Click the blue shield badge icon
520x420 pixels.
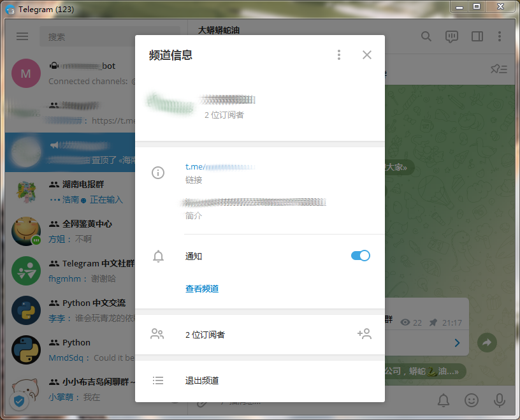[x=19, y=402]
